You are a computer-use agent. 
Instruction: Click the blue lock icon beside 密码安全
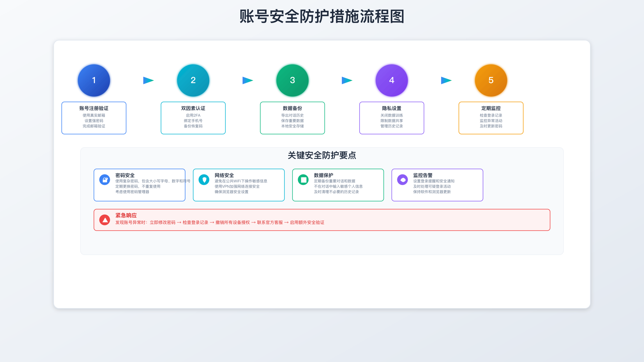coord(105,180)
